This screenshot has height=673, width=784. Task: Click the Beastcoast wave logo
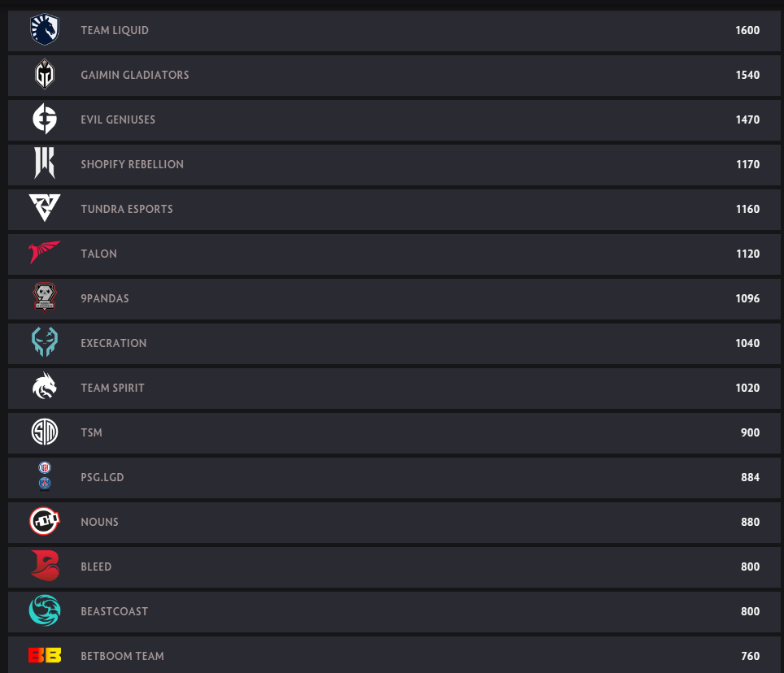(x=45, y=610)
